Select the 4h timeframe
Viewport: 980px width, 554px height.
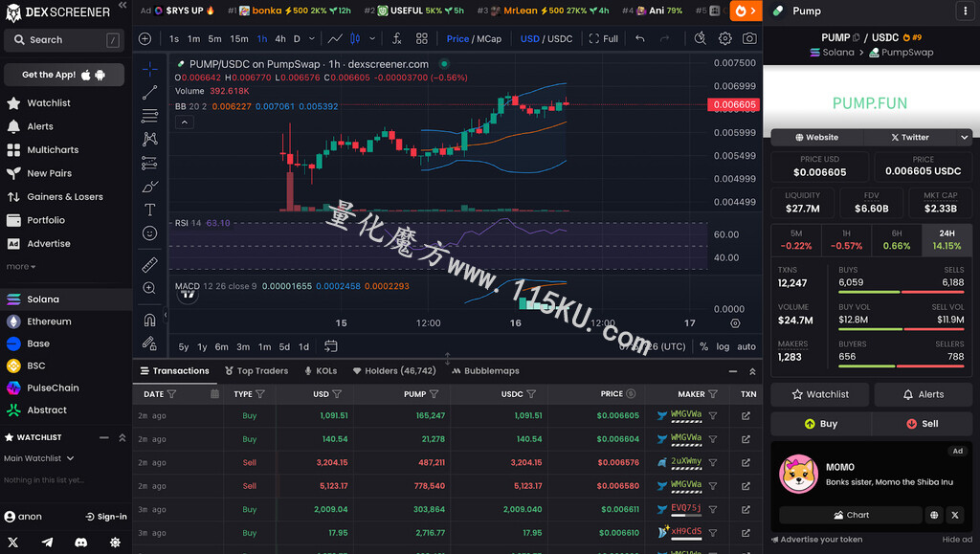[280, 38]
